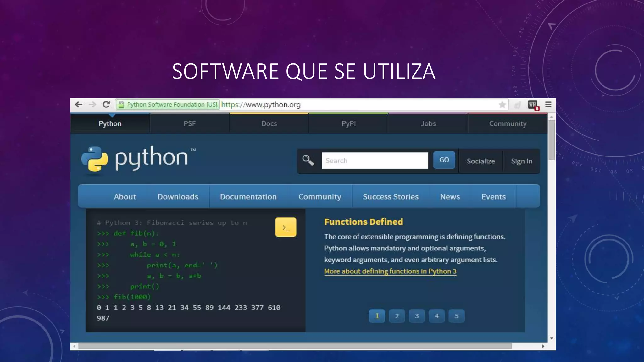
Task: Click the horizontal scrollbar right arrow
Action: pos(543,346)
